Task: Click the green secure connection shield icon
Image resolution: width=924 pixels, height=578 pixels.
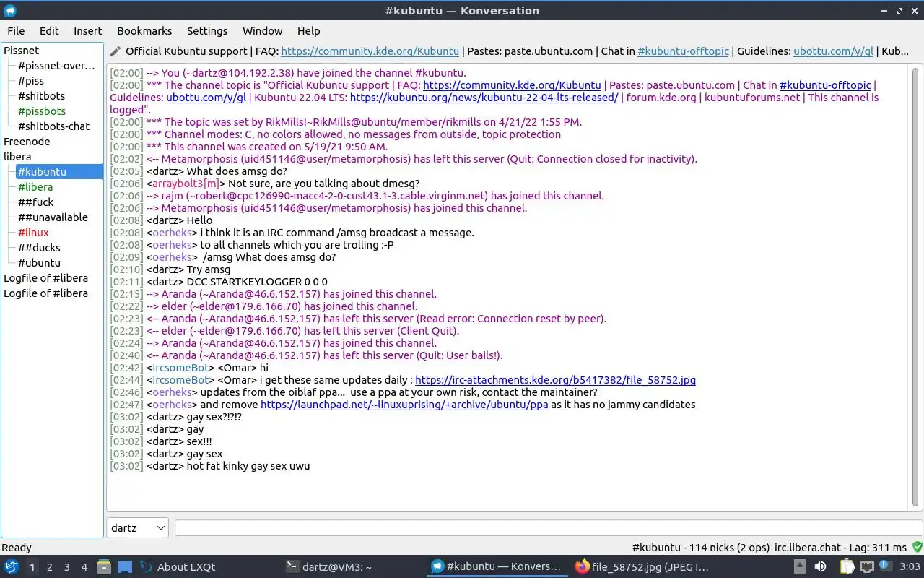Action: pos(918,547)
